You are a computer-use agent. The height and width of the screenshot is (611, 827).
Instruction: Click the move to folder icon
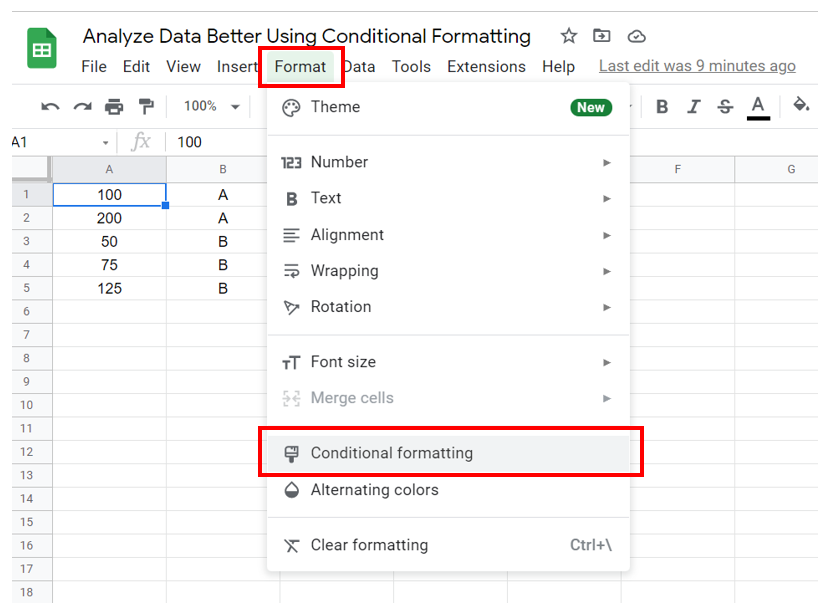[602, 36]
